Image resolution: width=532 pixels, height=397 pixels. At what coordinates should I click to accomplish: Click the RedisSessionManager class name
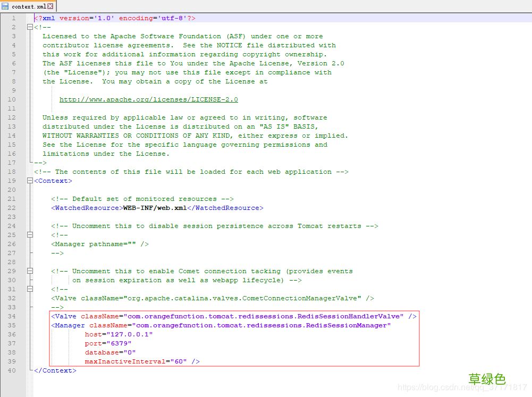347,325
